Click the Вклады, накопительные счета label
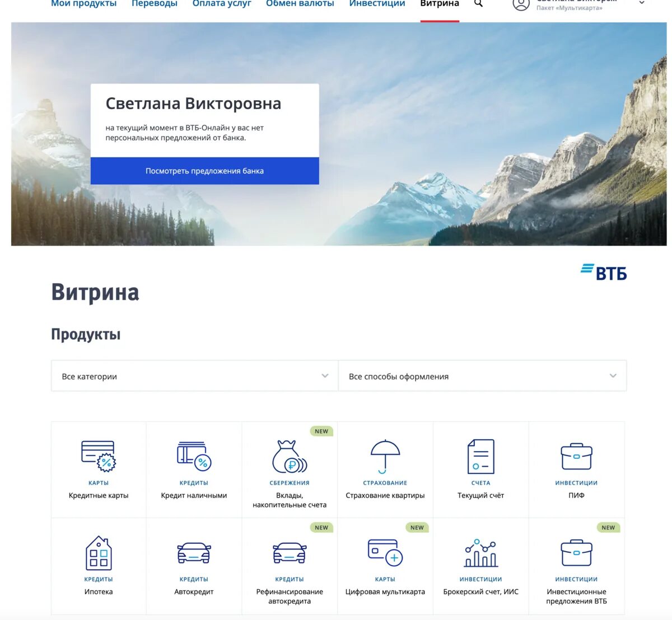672x620 pixels. click(x=290, y=500)
